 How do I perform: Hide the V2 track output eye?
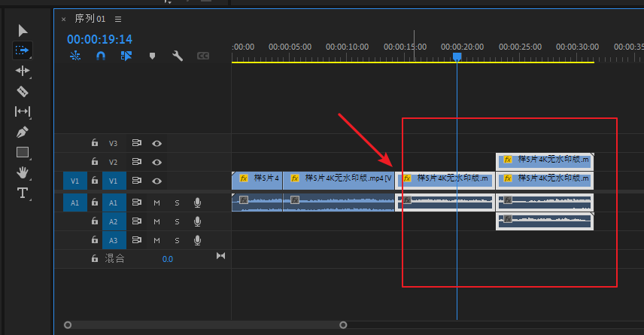pos(156,162)
